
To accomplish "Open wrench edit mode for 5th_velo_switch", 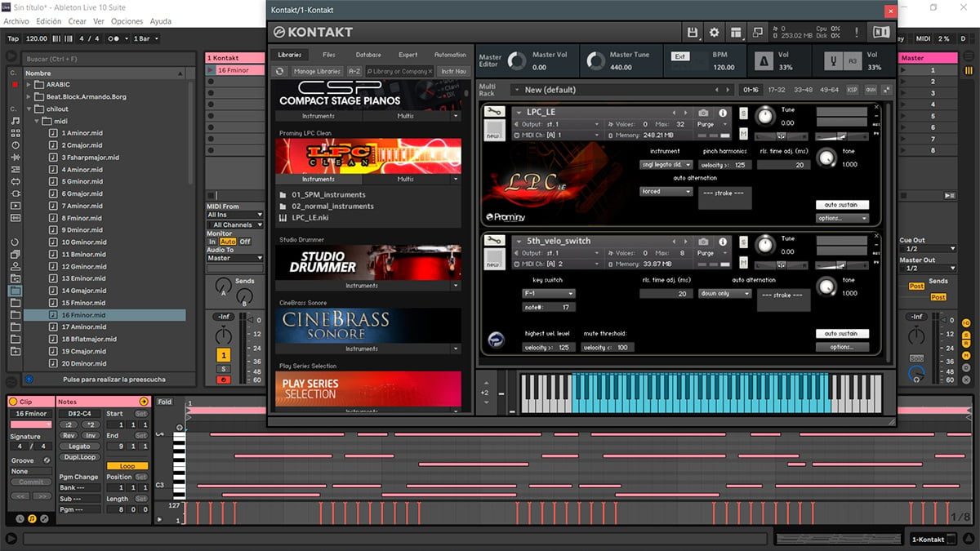I will pyautogui.click(x=493, y=241).
